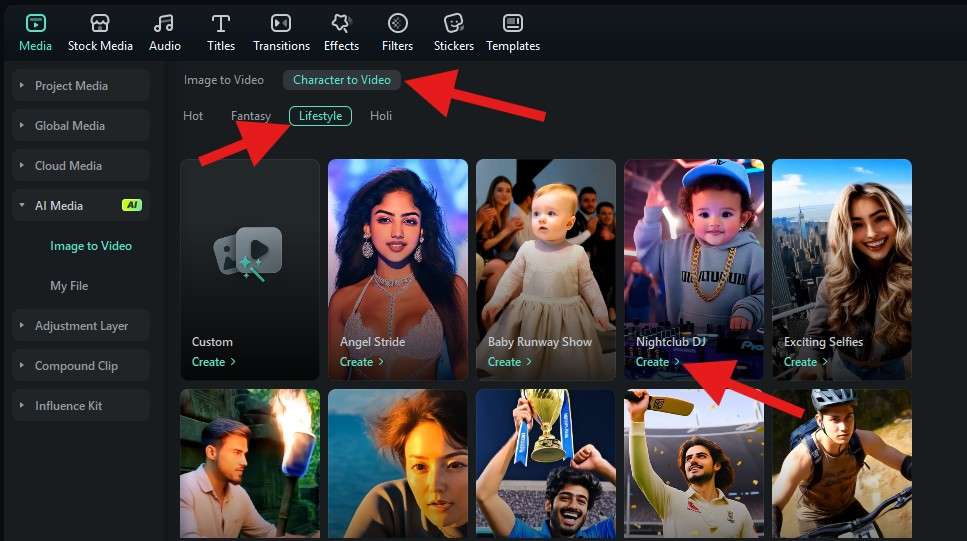Click Create on Angel Stride
The image size is (967, 541).
[x=361, y=362]
